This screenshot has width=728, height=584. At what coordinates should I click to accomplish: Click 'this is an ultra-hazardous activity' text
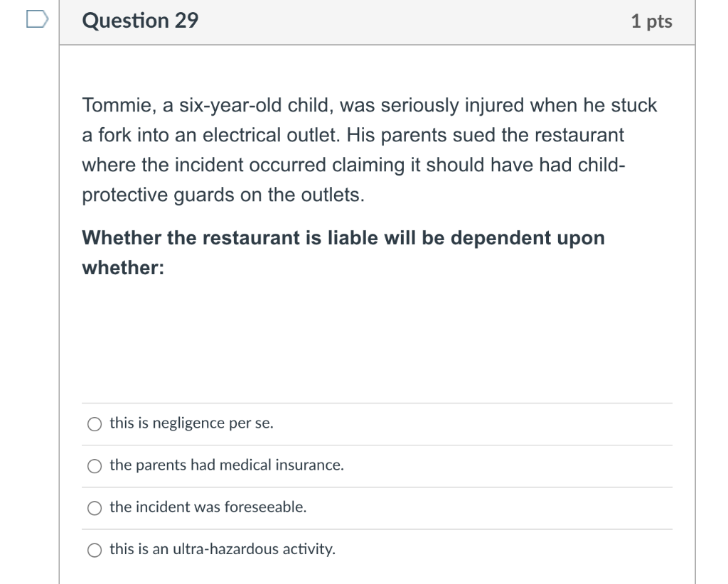coord(223,549)
